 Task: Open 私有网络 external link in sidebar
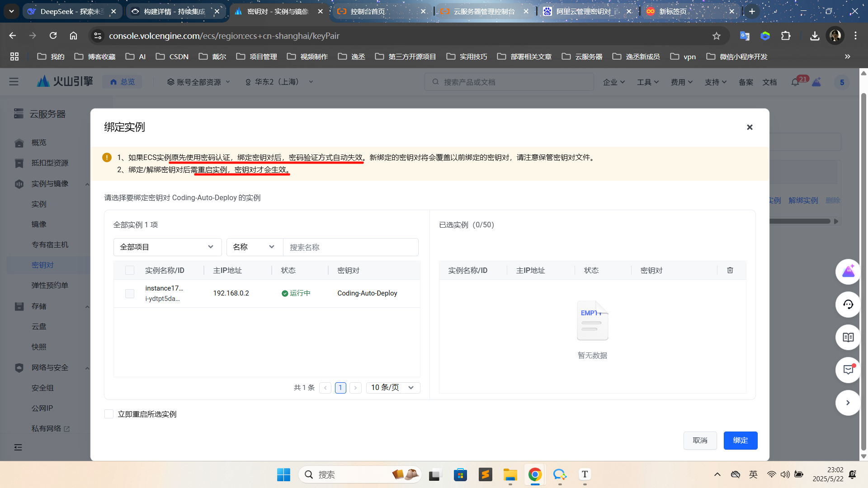click(51, 428)
